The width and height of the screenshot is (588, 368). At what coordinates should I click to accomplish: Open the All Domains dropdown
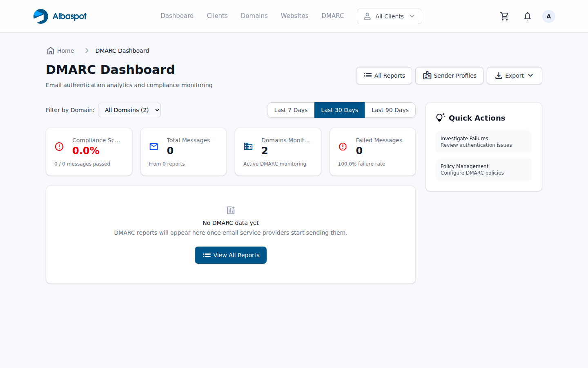tap(129, 110)
